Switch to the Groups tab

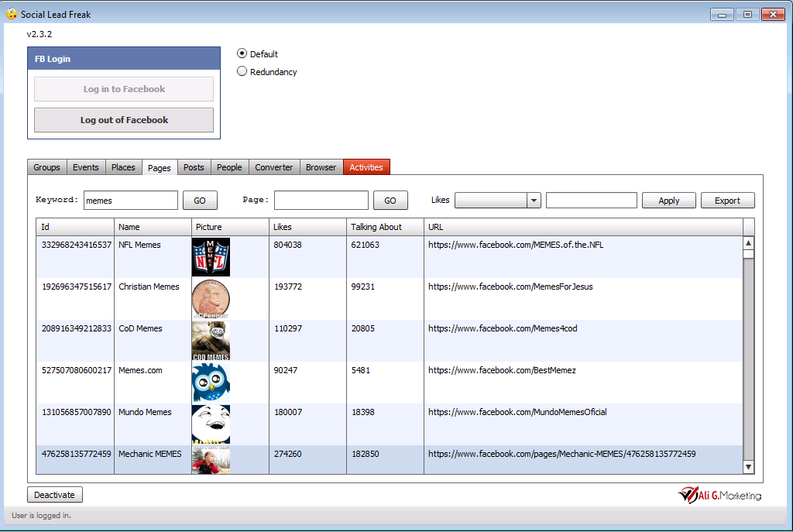click(x=46, y=167)
